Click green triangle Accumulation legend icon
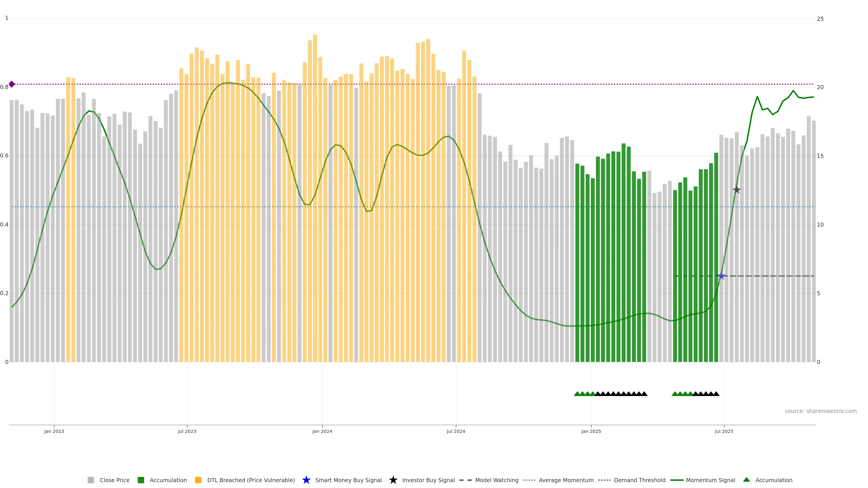This screenshot has width=868, height=488. (746, 480)
